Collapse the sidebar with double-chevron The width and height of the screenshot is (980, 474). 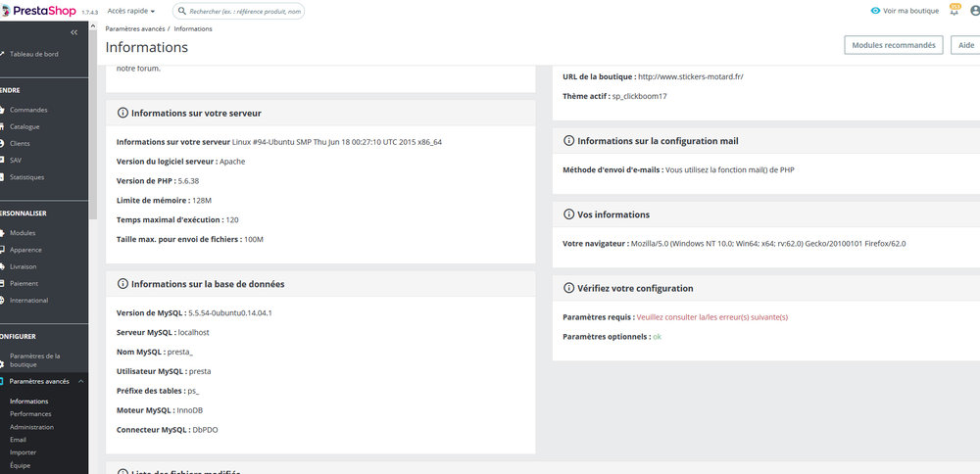73,33
